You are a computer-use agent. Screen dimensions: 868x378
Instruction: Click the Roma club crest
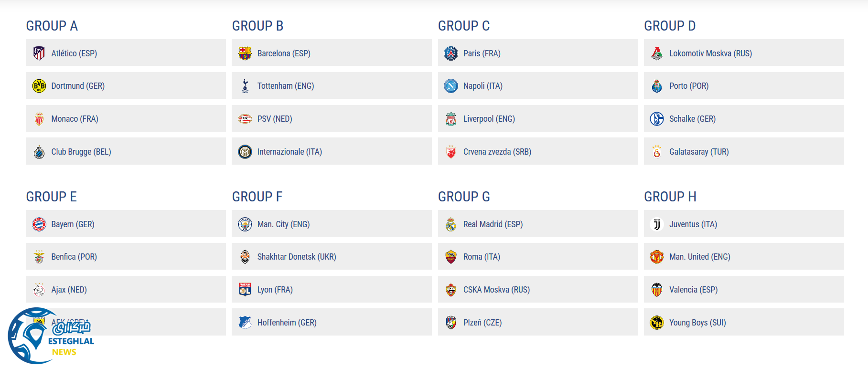451,257
